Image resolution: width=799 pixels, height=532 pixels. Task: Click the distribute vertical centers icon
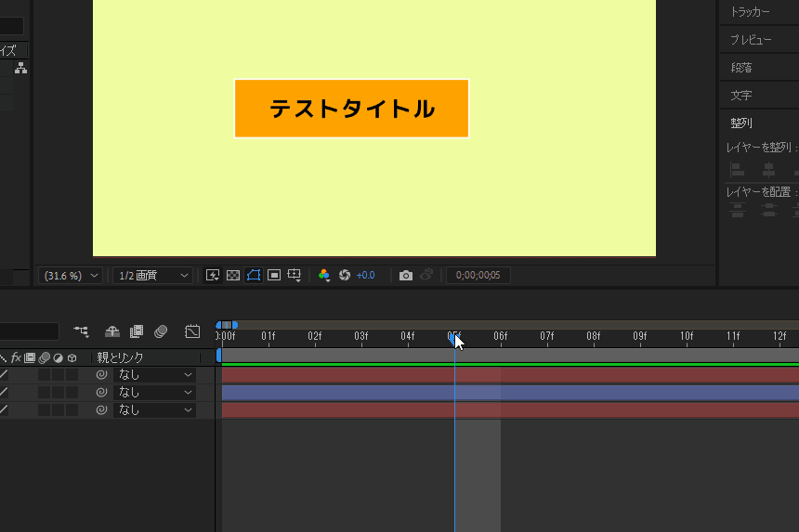769,209
